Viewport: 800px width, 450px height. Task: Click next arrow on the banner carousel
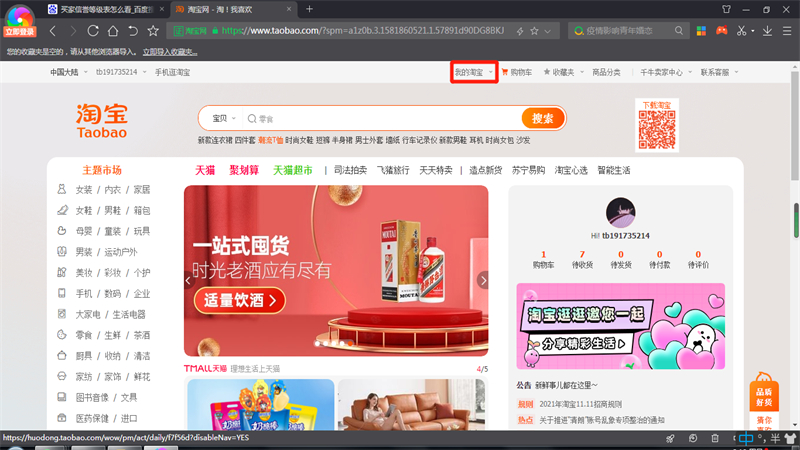[483, 280]
